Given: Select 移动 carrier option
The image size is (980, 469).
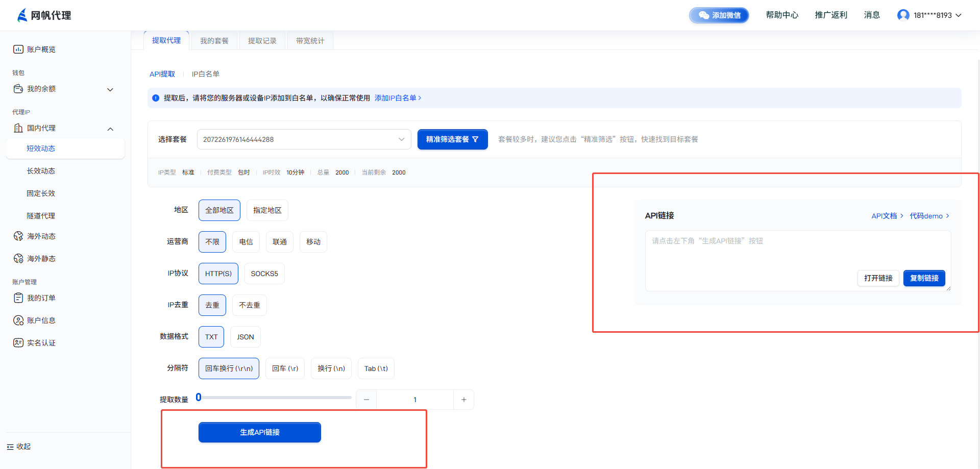Looking at the screenshot, I should [313, 242].
